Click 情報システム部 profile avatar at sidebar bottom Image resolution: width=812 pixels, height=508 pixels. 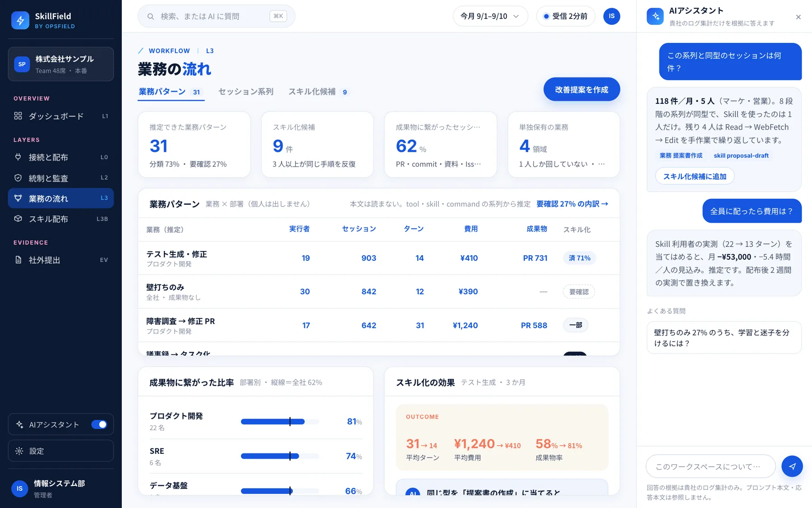(x=19, y=488)
